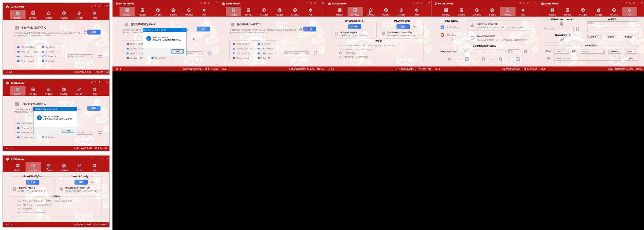Click the 自动R2V button
Viewport: 644px width, 230px height.
tap(631, 51)
